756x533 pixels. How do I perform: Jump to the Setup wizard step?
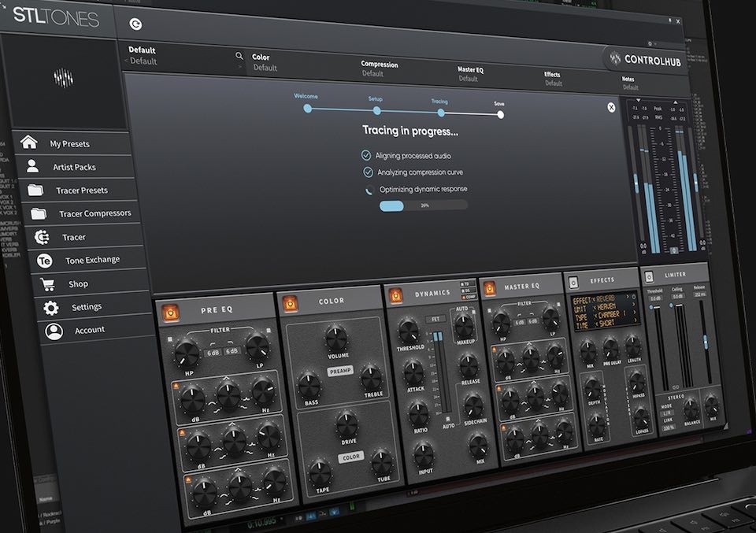point(376,110)
